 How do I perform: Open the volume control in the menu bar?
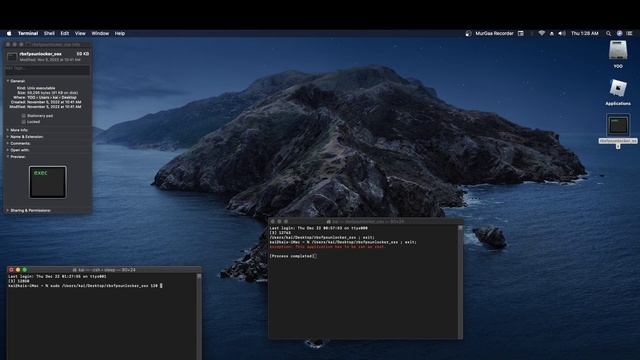(x=562, y=33)
